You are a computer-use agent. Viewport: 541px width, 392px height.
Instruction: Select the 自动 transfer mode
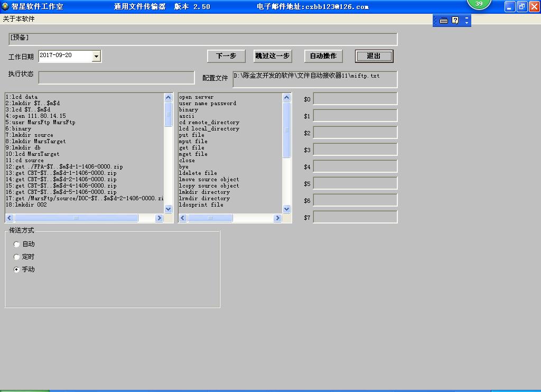pyautogui.click(x=17, y=244)
